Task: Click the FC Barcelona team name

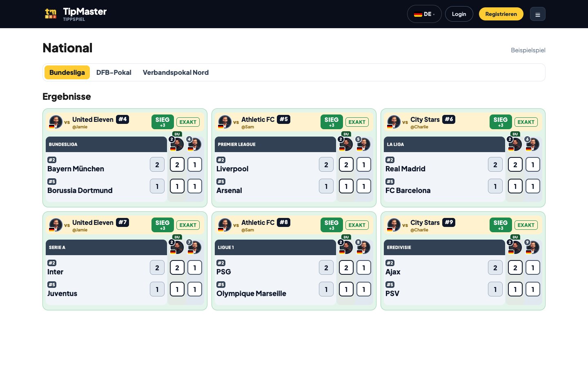Action: [408, 191]
